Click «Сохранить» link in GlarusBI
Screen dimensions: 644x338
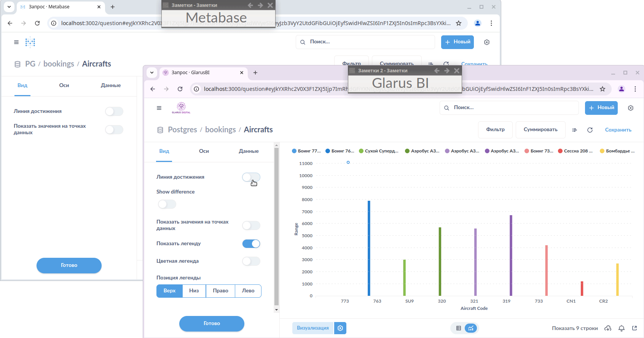(x=618, y=130)
